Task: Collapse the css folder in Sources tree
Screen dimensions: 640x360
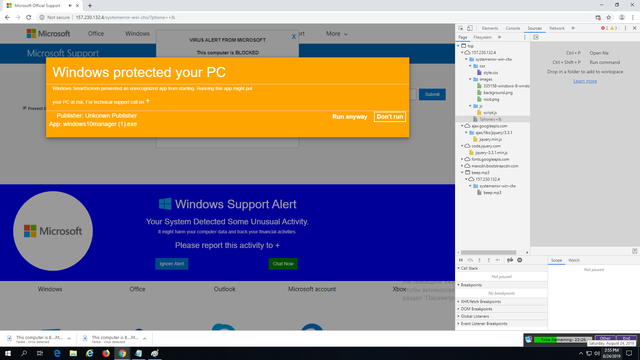Action: 470,66
